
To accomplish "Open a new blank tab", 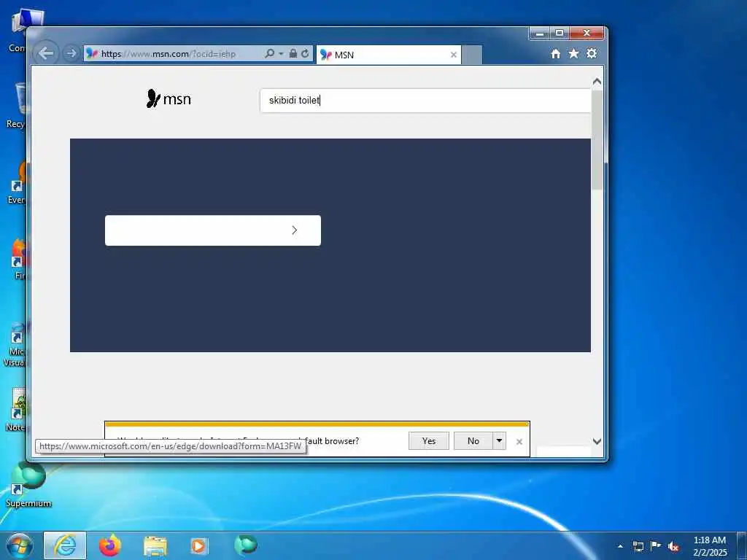I will 472,55.
